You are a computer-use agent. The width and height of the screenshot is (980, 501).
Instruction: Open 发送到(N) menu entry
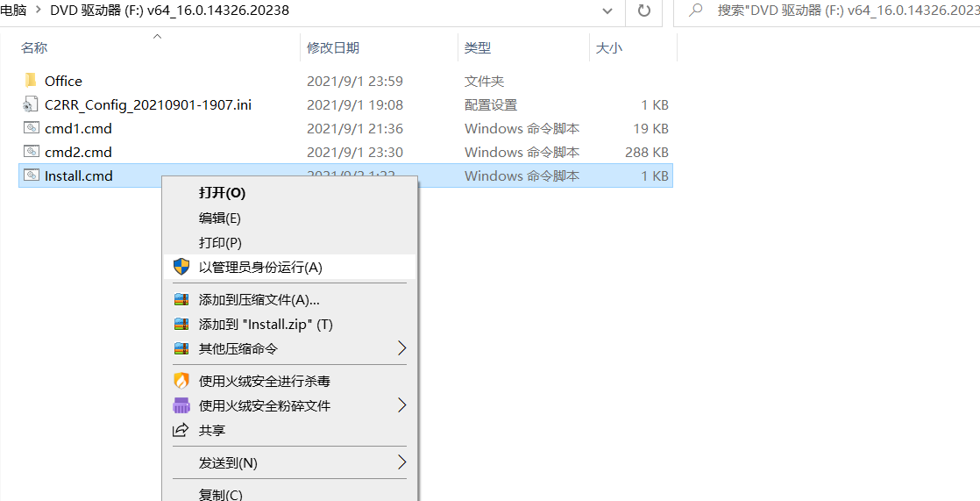[288, 463]
